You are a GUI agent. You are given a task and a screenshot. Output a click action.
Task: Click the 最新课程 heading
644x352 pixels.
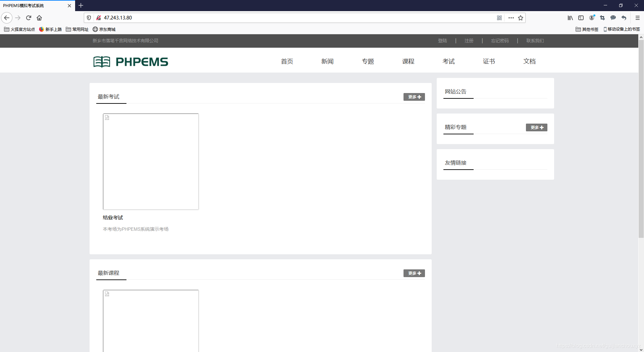point(108,273)
